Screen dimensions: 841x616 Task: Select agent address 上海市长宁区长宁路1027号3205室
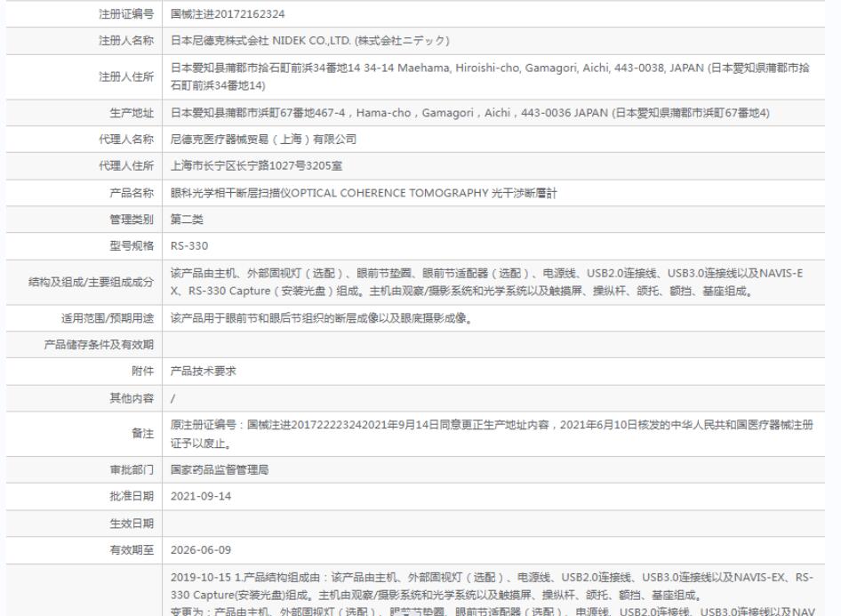click(x=256, y=165)
